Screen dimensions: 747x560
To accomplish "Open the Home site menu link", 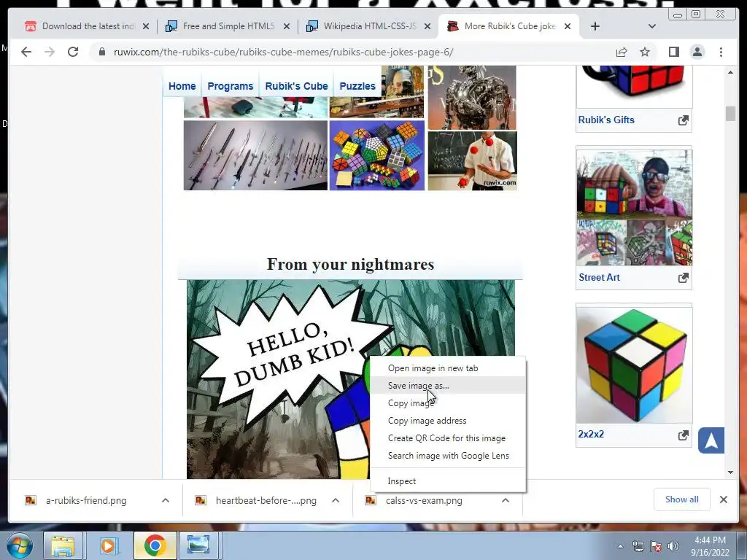I will (x=182, y=86).
